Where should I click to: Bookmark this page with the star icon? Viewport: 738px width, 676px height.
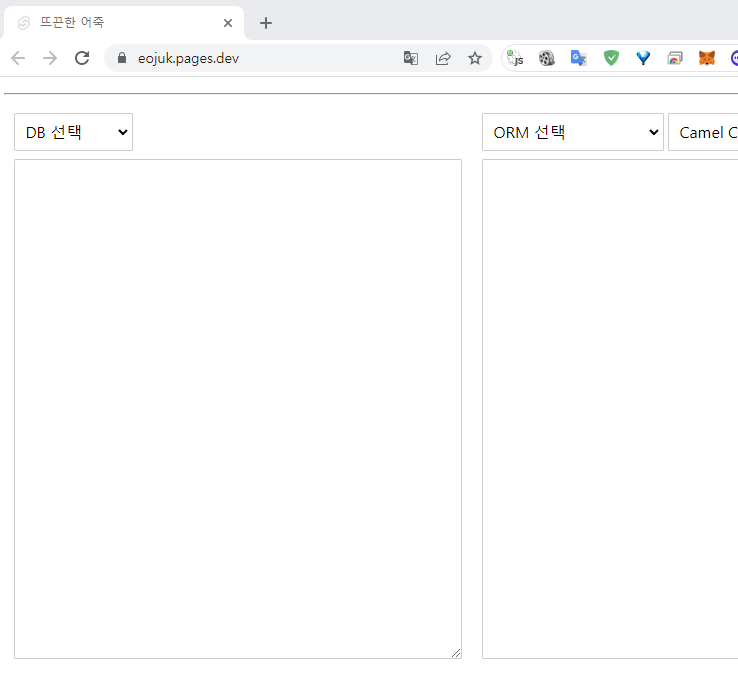[x=475, y=58]
